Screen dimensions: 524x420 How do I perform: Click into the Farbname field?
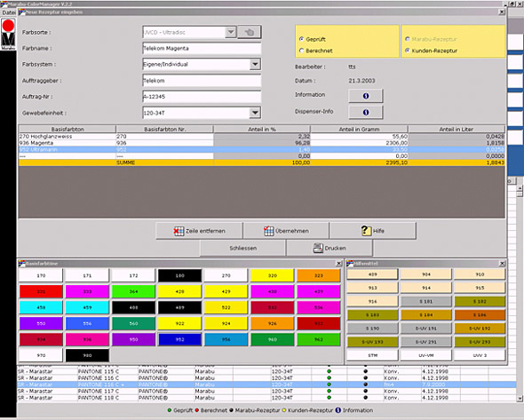[202, 48]
